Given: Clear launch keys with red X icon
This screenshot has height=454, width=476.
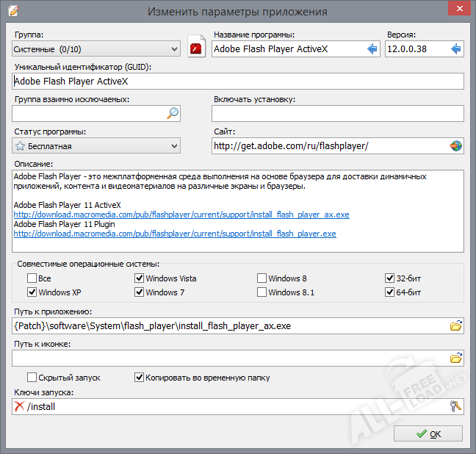Looking at the screenshot, I should (19, 406).
